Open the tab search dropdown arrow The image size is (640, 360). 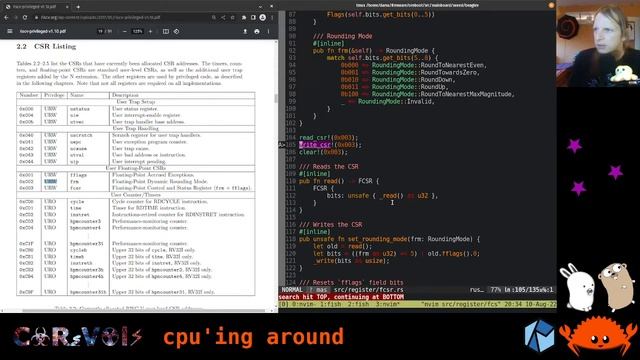260,7
